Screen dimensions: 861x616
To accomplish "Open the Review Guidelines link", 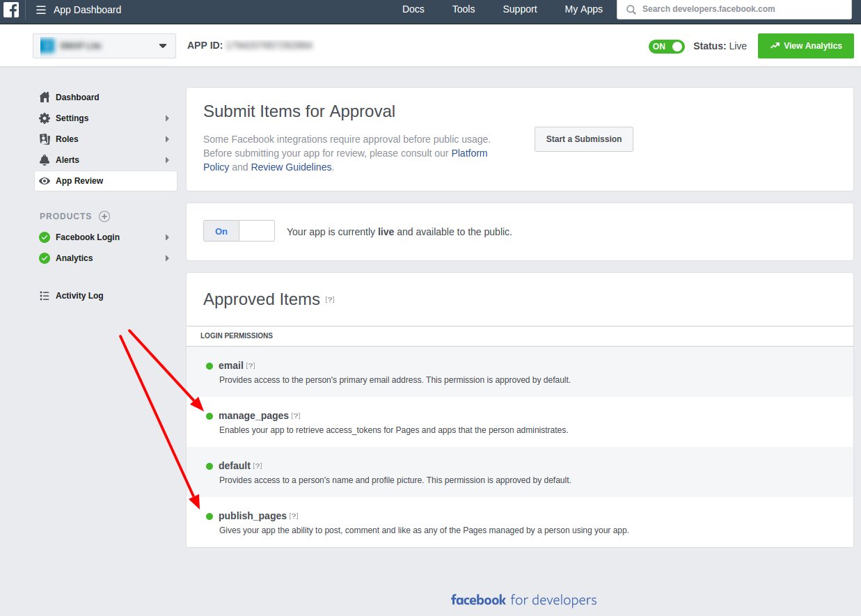I will point(291,167).
